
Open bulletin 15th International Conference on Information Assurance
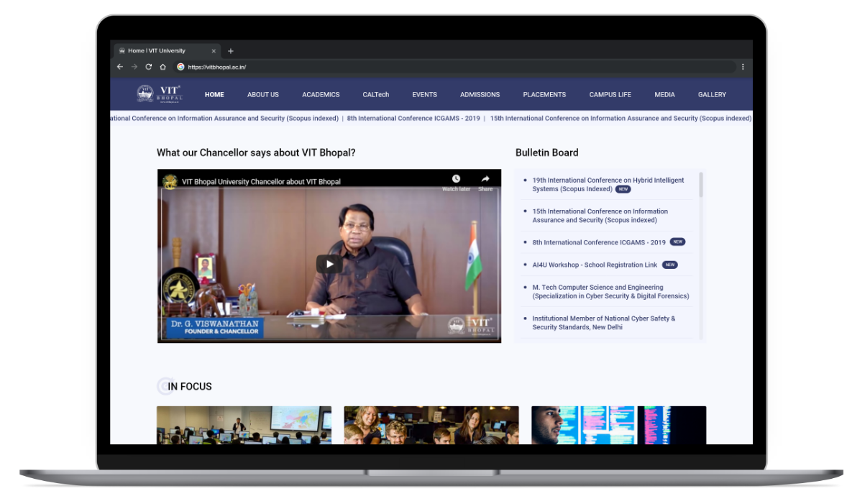click(600, 216)
